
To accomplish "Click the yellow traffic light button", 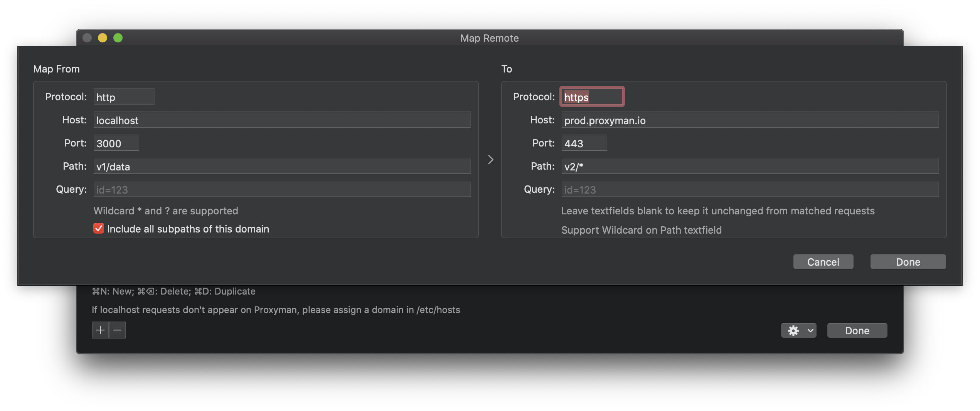I will click(103, 38).
